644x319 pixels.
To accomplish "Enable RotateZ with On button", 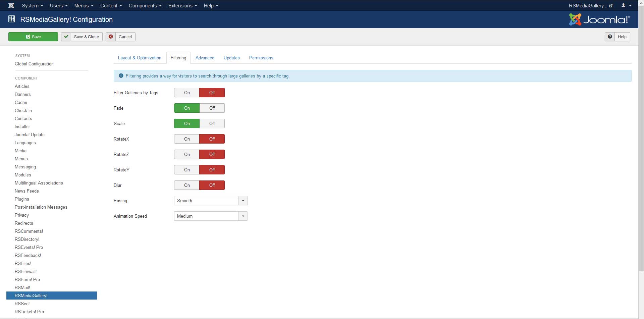I will pos(187,154).
